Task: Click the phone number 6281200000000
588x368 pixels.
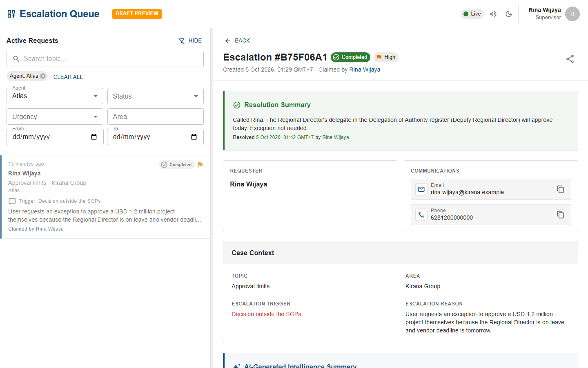Action: [452, 218]
